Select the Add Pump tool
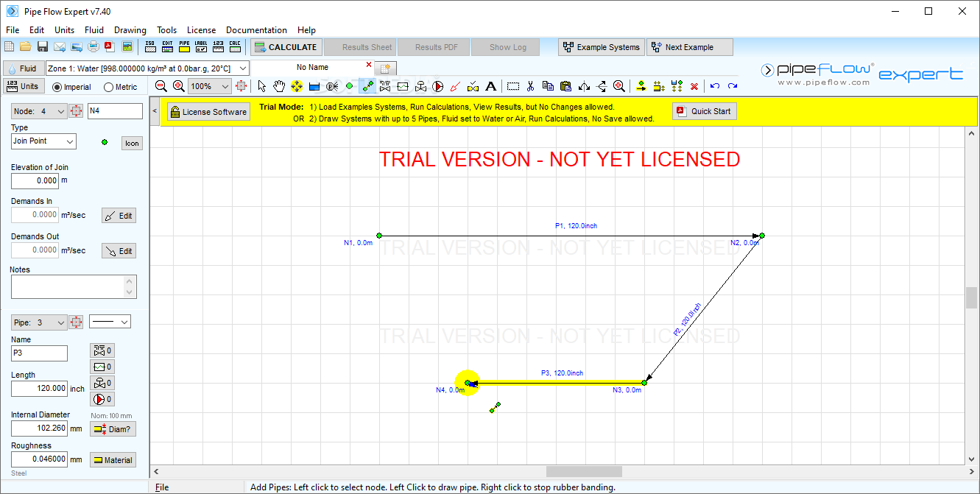980x494 pixels. click(438, 86)
